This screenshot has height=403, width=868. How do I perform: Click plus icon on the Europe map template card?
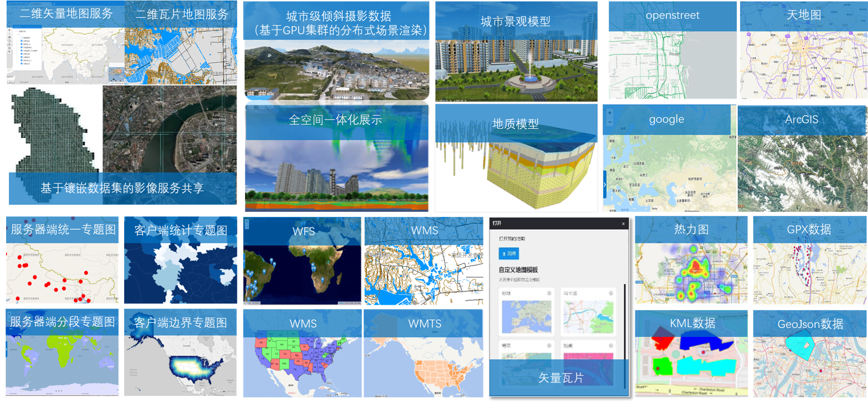(x=549, y=294)
